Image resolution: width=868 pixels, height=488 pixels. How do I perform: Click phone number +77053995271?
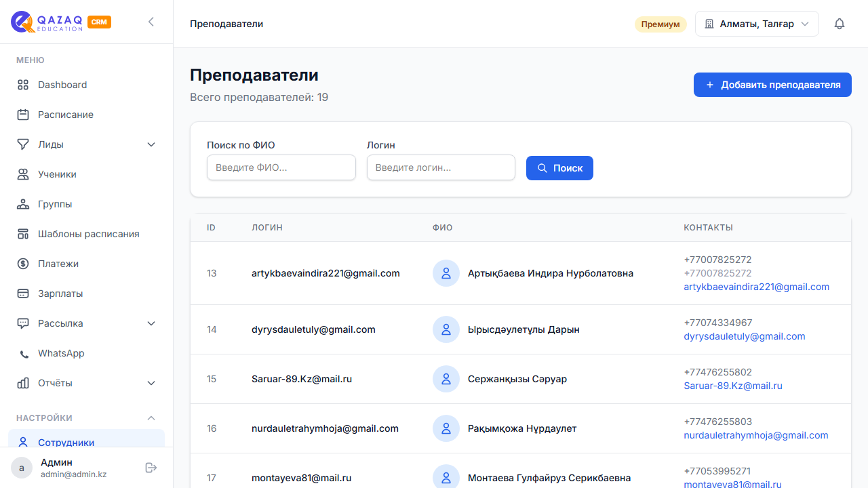pos(717,471)
